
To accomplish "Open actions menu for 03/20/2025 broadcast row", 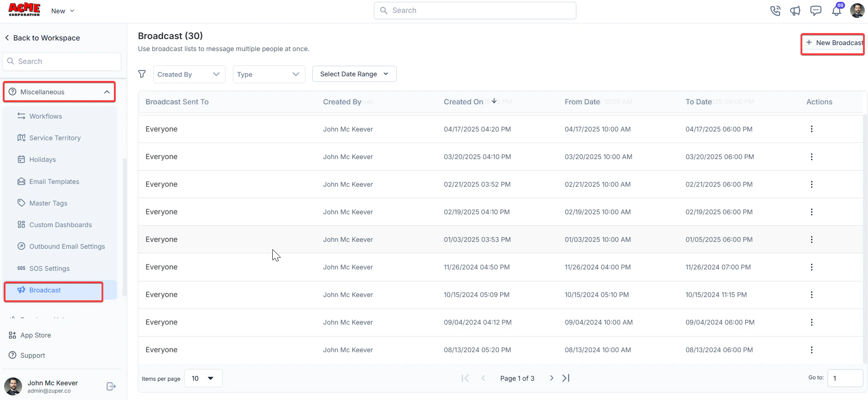I will (812, 157).
